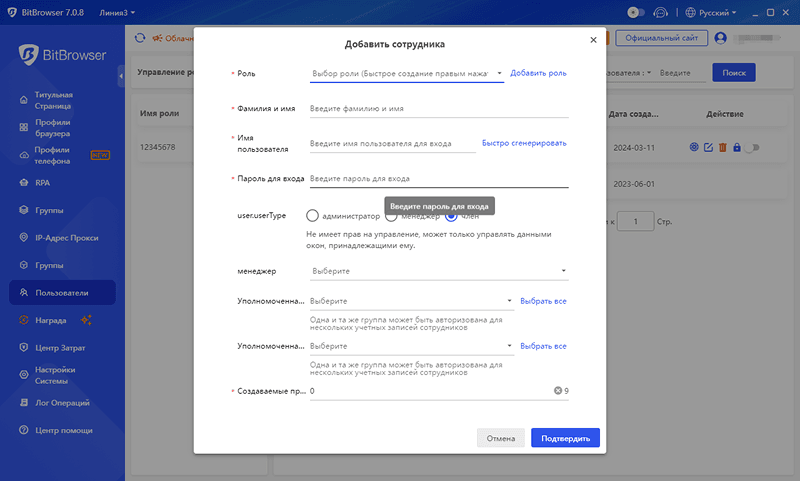The height and width of the screenshot is (481, 800).
Task: Collapse the sidebar with the arrow handle
Action: (x=121, y=74)
